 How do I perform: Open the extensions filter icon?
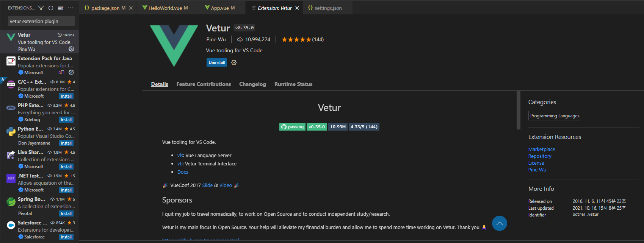point(41,8)
